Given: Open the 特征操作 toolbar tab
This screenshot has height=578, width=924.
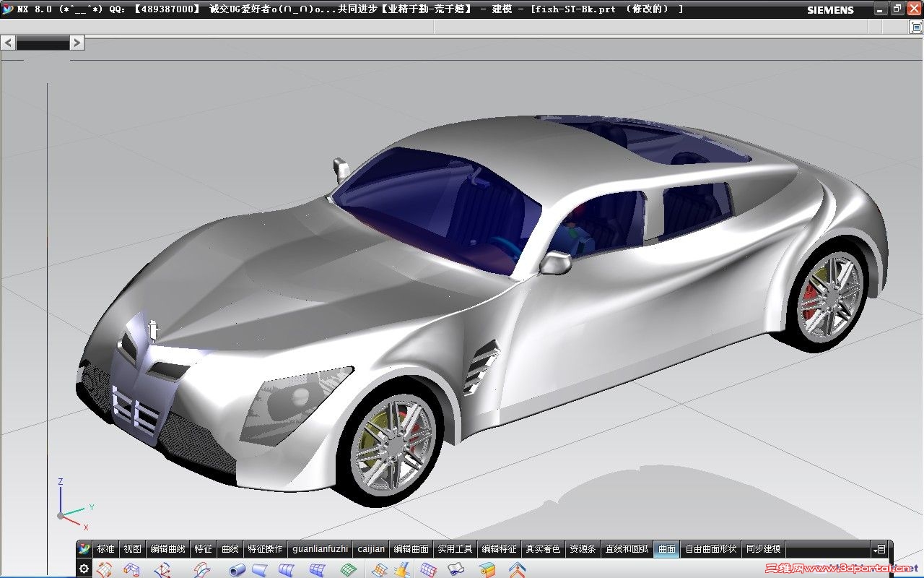Looking at the screenshot, I should coord(265,549).
